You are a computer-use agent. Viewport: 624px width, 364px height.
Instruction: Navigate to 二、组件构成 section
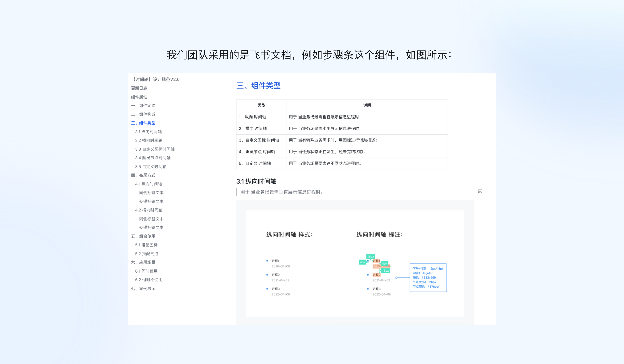click(x=143, y=114)
